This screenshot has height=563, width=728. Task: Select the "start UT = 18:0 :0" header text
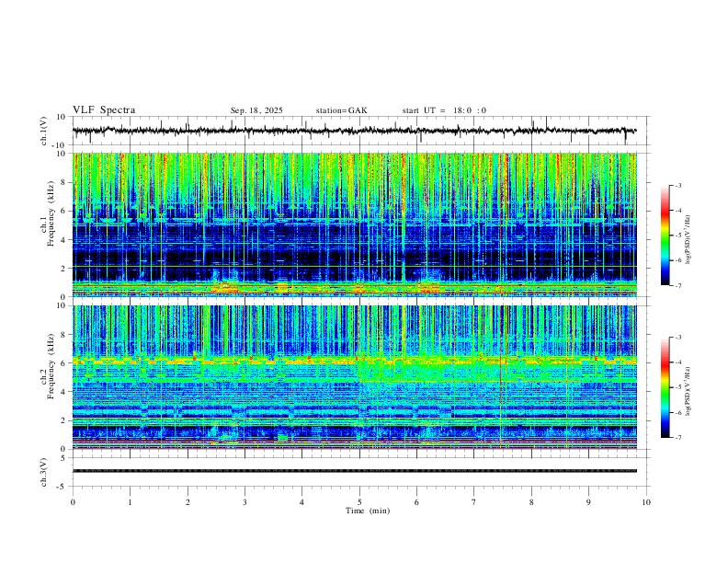click(444, 110)
